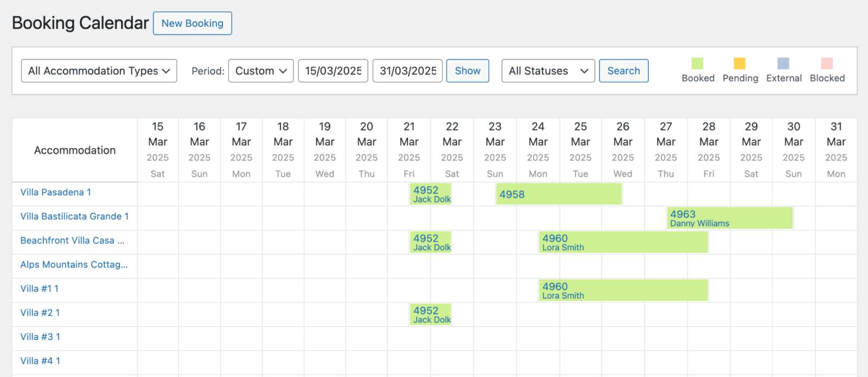Image resolution: width=868 pixels, height=377 pixels.
Task: Click the end date field 31/03/2025
Action: [x=407, y=71]
